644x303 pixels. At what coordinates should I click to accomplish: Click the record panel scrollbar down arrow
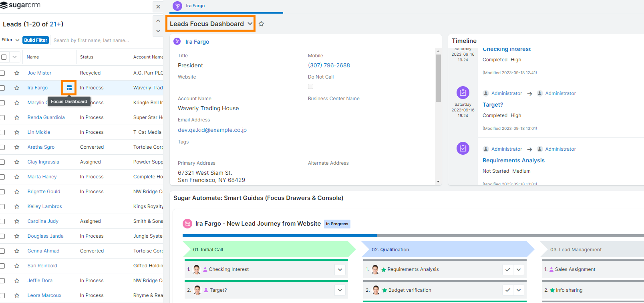point(438,182)
